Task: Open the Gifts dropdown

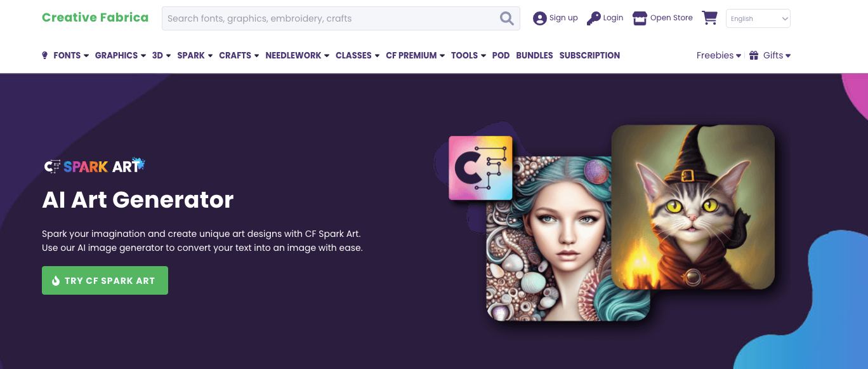Action: [777, 55]
